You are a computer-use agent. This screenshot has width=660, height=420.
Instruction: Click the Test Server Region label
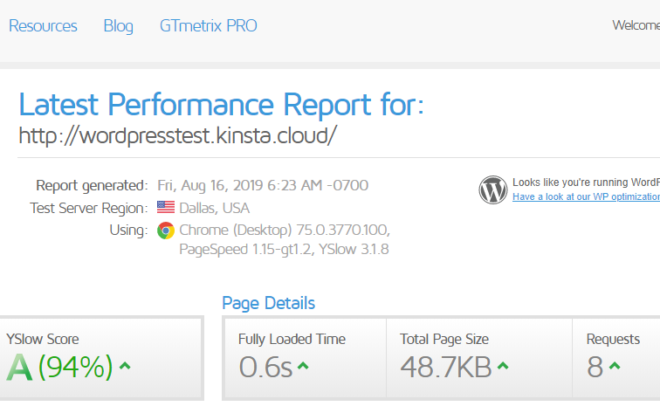pyautogui.click(x=89, y=208)
